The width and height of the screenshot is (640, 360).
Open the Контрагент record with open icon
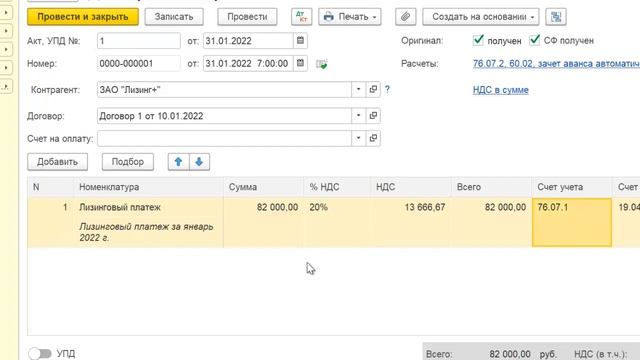373,89
